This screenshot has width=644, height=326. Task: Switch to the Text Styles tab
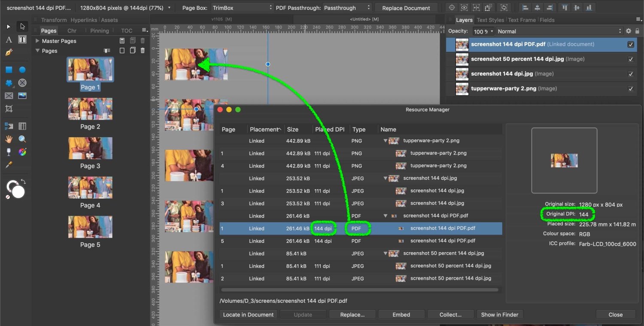pyautogui.click(x=490, y=20)
